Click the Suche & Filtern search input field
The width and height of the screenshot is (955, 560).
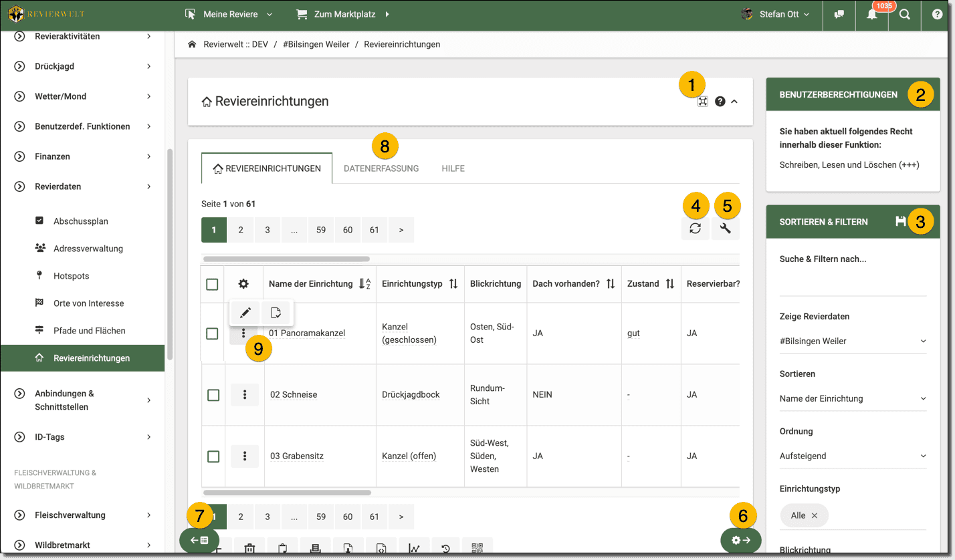click(x=853, y=285)
